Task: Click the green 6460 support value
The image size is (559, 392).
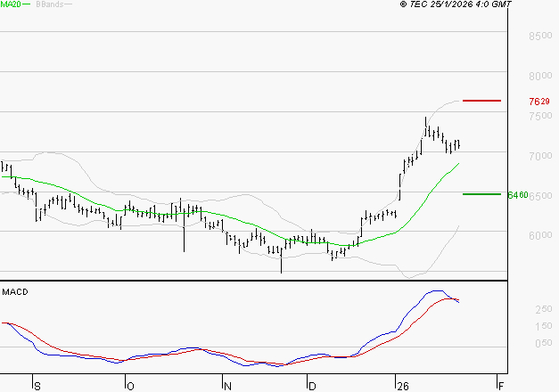Action: [x=518, y=195]
